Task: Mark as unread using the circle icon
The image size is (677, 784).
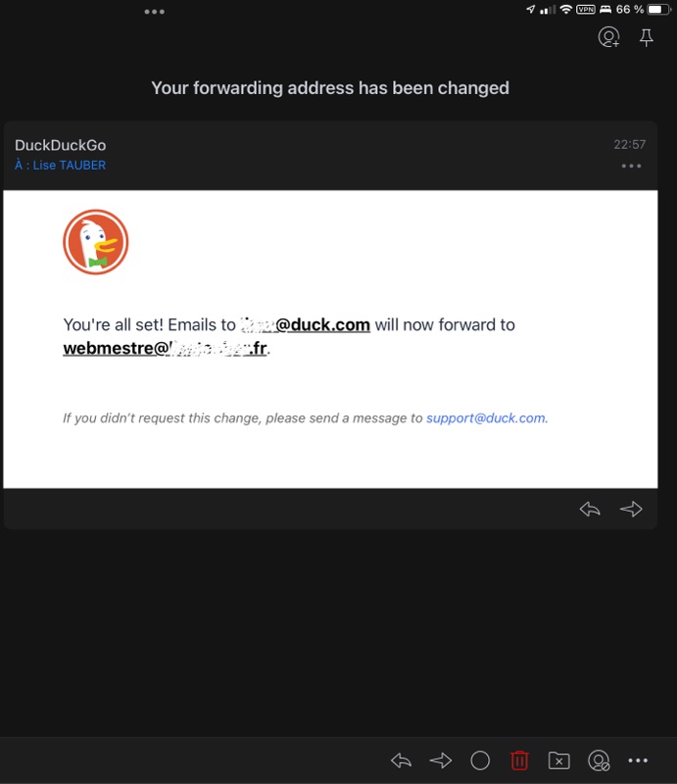Action: 480,760
